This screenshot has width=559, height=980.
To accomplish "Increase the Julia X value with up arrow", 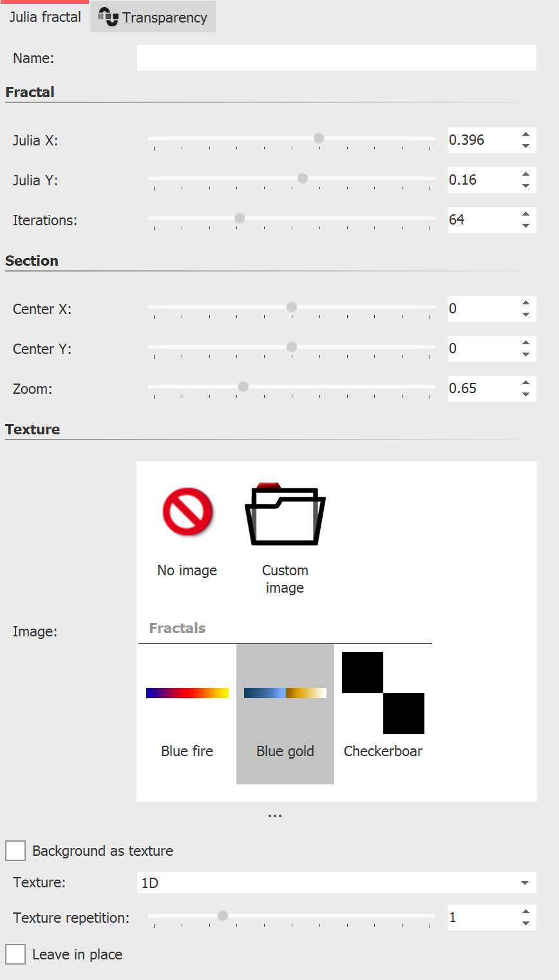I will (526, 134).
